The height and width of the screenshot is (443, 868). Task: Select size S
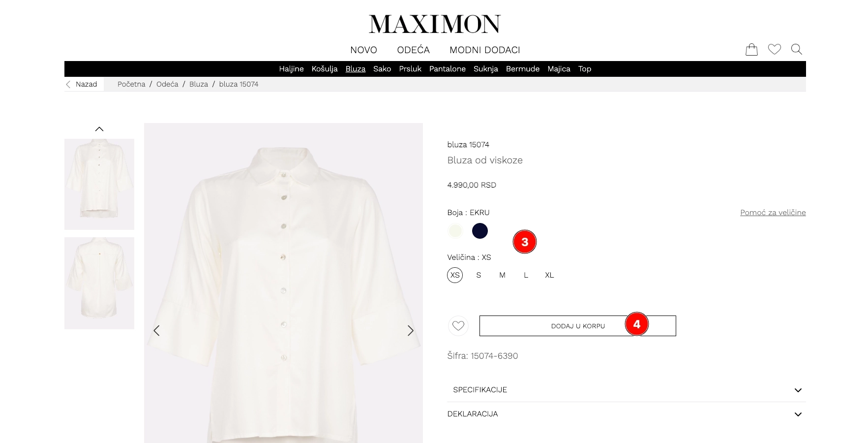(479, 275)
